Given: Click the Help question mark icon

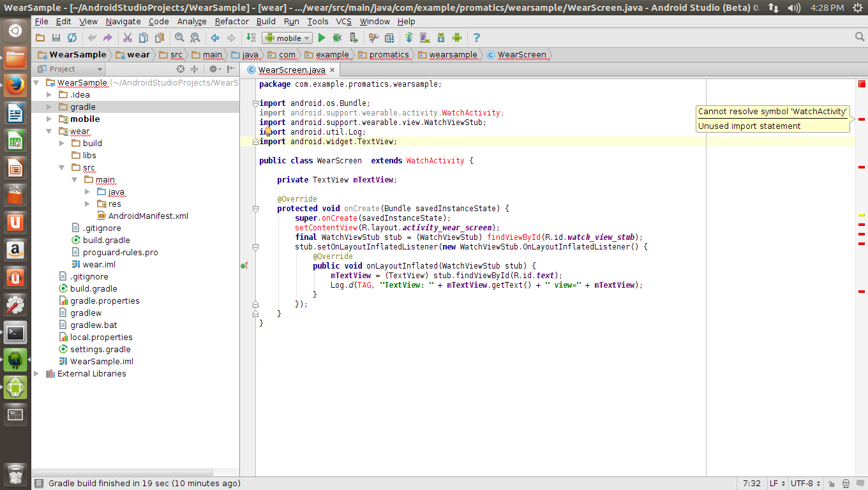Looking at the screenshot, I should [476, 38].
